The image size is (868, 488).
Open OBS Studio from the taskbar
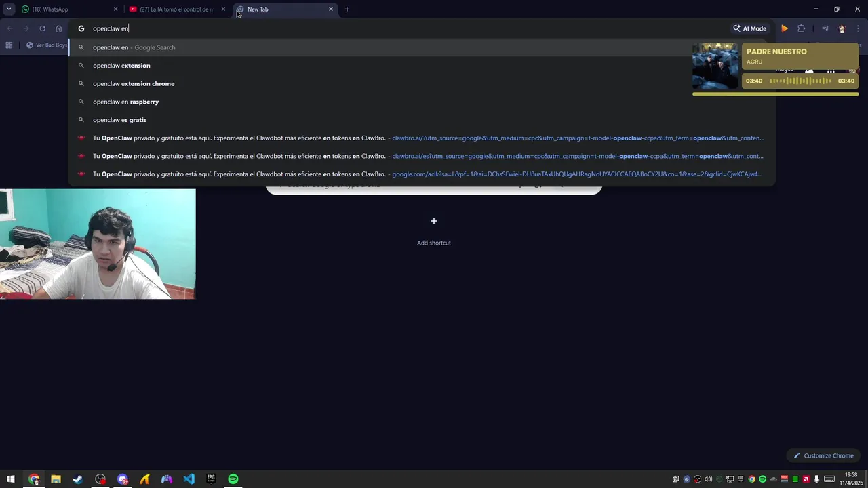100,479
